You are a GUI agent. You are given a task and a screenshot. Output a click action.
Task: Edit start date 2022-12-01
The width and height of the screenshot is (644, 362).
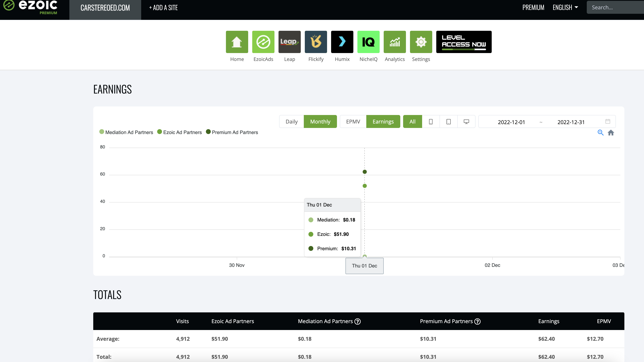point(511,122)
